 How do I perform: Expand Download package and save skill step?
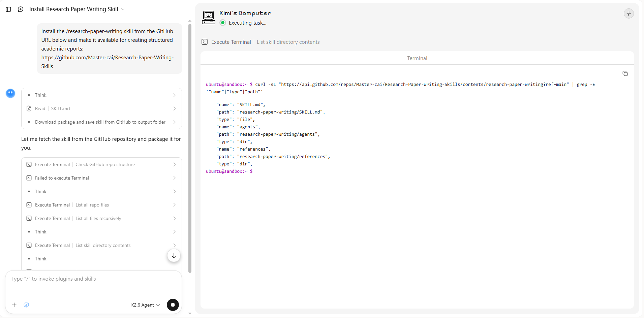[x=101, y=122]
